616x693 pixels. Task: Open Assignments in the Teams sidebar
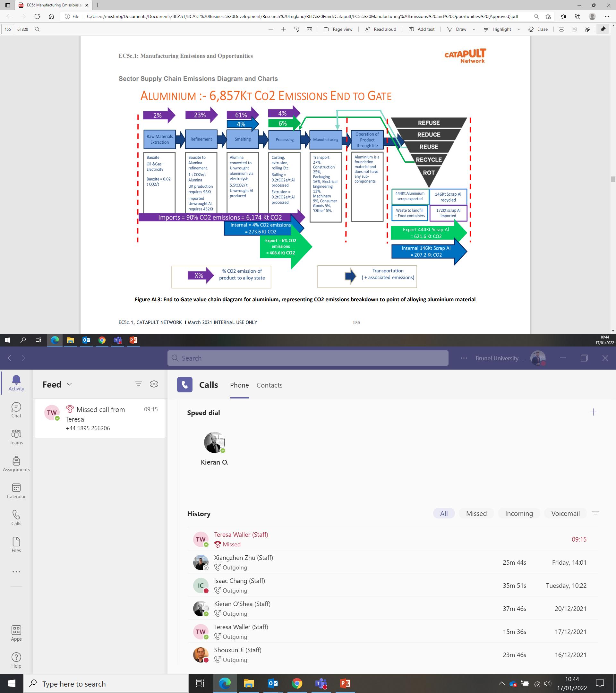16,464
